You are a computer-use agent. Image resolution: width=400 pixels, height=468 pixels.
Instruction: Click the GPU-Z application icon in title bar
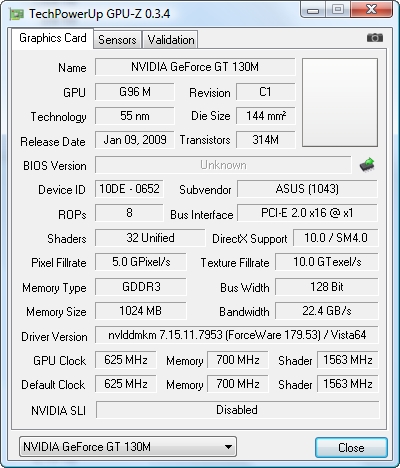tap(17, 14)
